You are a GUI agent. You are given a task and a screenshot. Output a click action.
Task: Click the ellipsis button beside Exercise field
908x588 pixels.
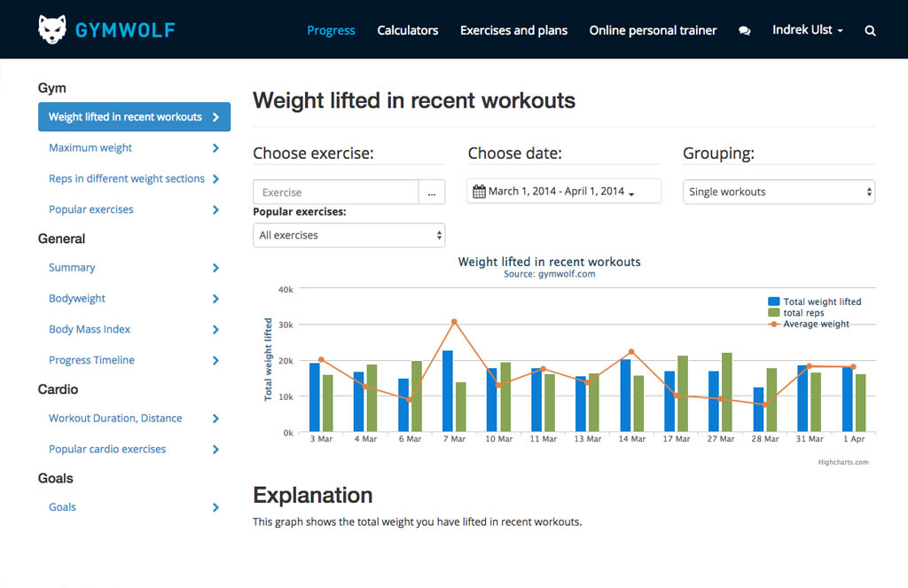(432, 192)
